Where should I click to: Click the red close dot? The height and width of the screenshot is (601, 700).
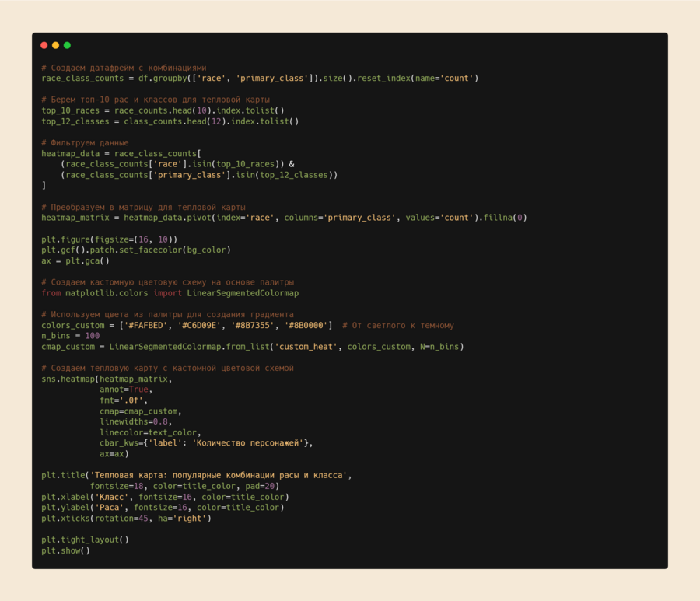[x=44, y=45]
